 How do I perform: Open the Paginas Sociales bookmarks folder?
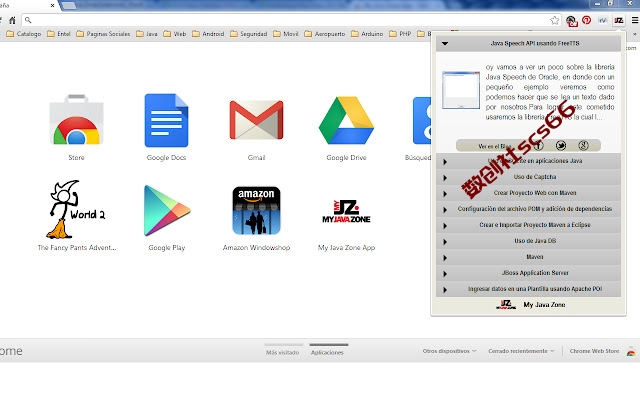click(x=103, y=34)
